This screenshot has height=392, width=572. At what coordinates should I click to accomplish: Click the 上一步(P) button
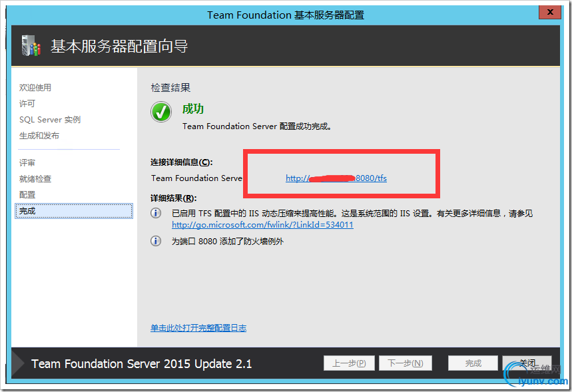349,363
